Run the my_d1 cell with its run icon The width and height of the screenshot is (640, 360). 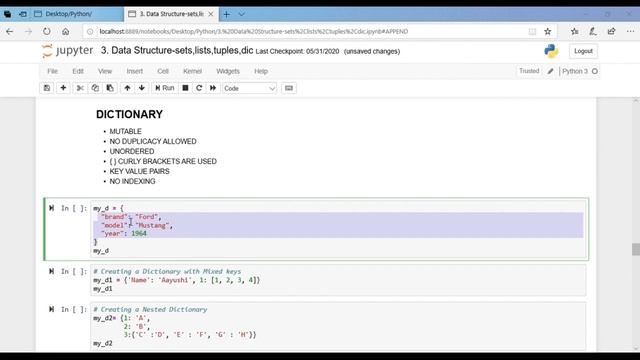pyautogui.click(x=51, y=271)
